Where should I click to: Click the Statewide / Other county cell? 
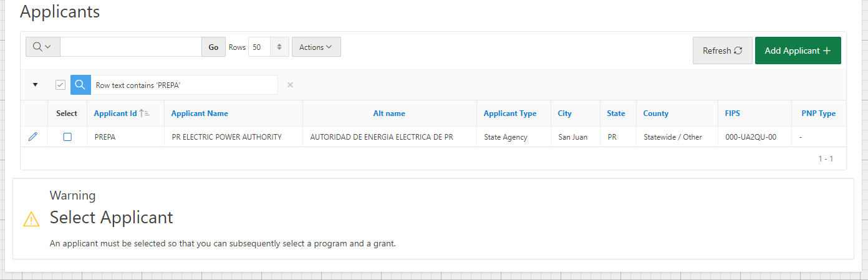[x=673, y=137]
